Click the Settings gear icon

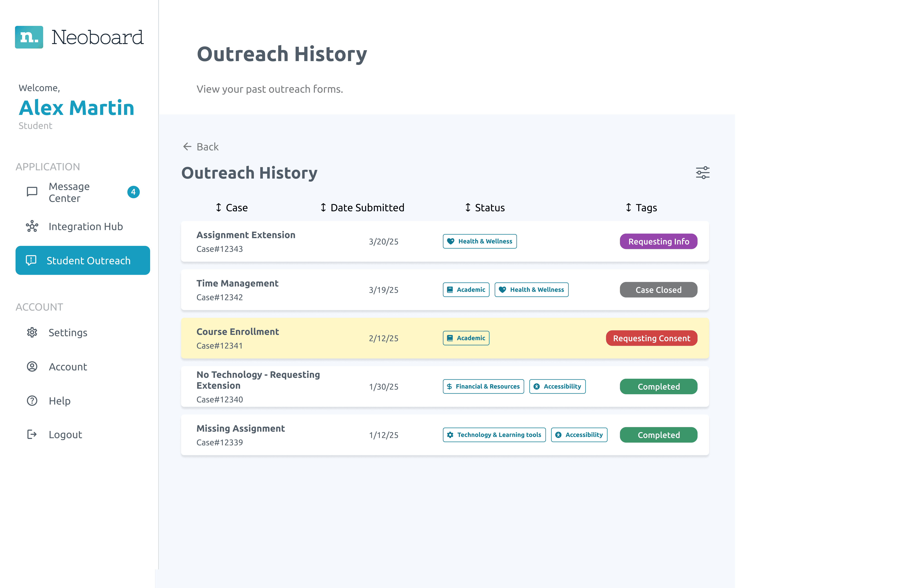pyautogui.click(x=32, y=333)
